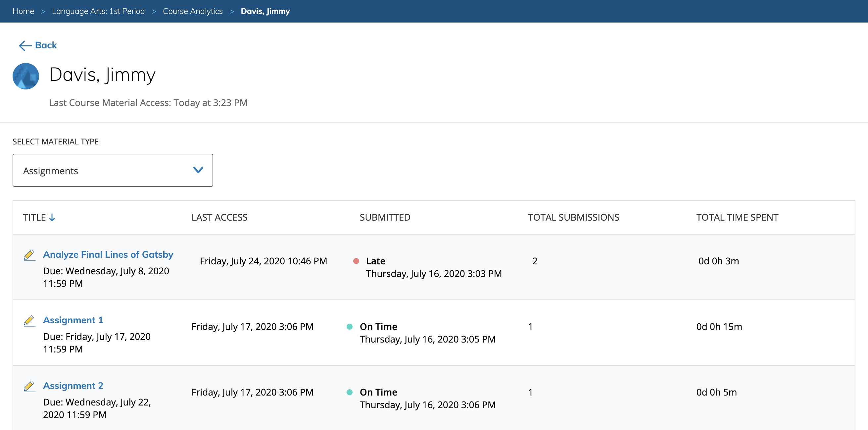
Task: Click the Back arrow icon
Action: pyautogui.click(x=25, y=45)
